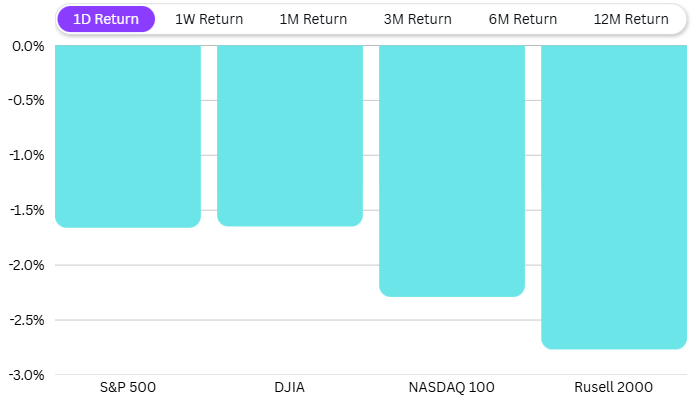This screenshot has width=697, height=402.
Task: Click the Rusell 2000 bar
Action: 614,196
